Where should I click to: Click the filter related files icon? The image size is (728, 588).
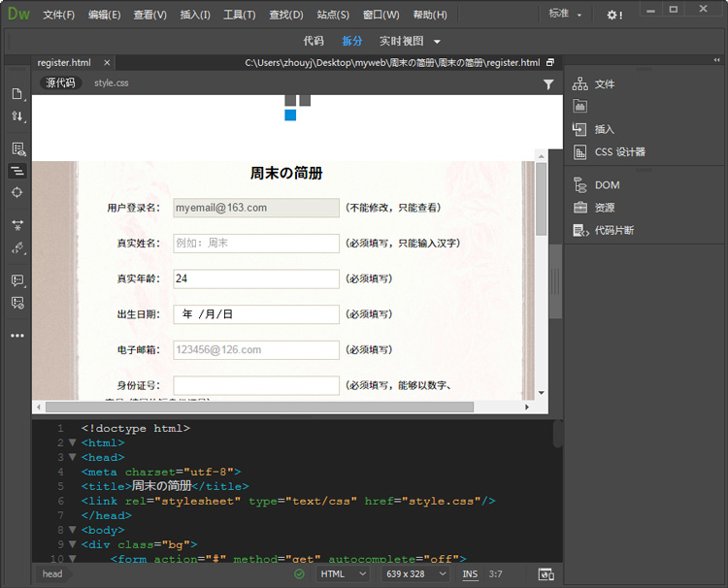548,84
